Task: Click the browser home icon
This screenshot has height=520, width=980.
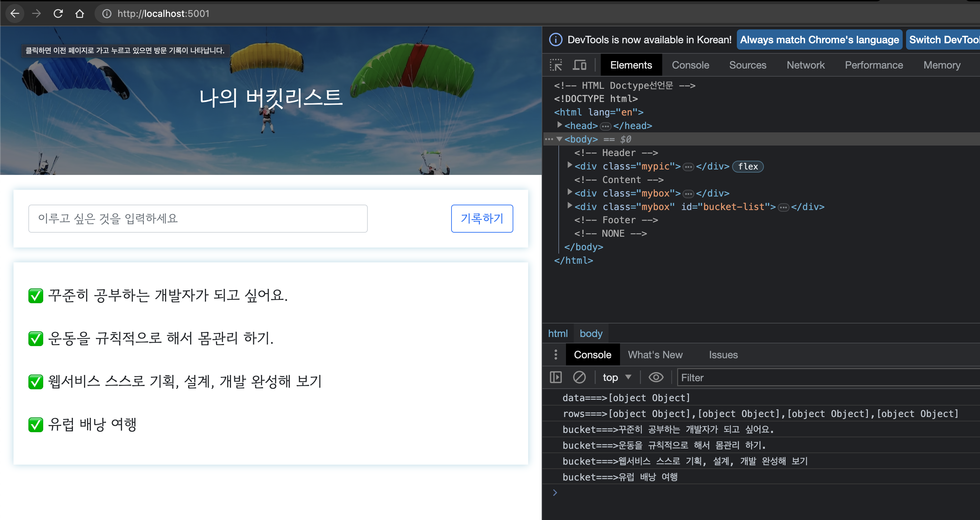Action: tap(79, 14)
